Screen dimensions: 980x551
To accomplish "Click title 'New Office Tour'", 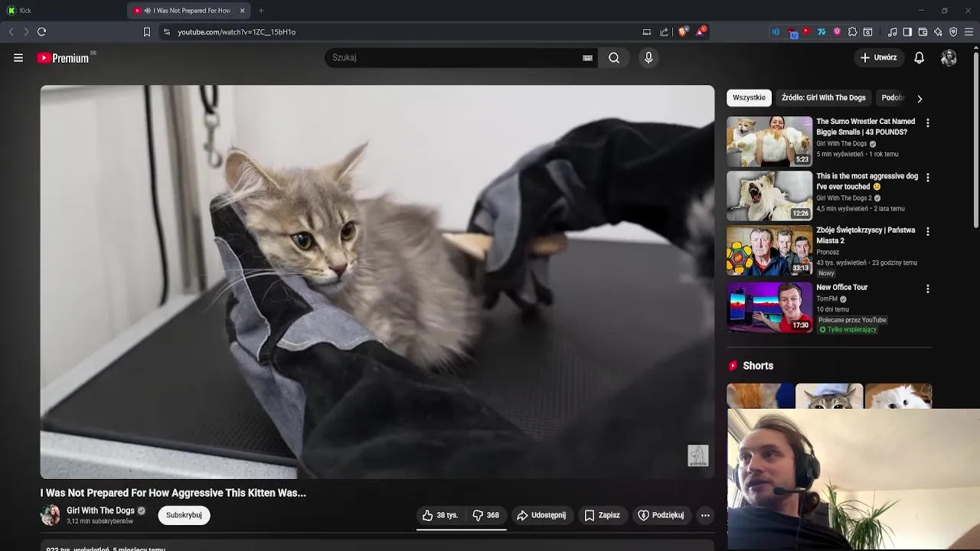I will [841, 288].
